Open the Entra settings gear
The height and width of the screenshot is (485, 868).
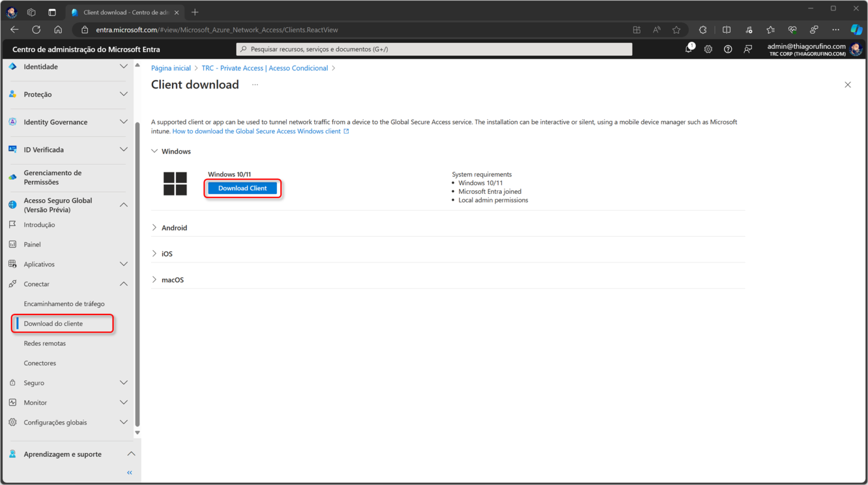708,49
